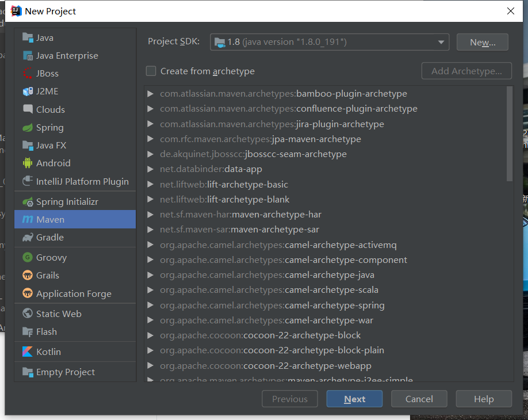Select JBoss label in the project list
The height and width of the screenshot is (420, 528).
[48, 74]
